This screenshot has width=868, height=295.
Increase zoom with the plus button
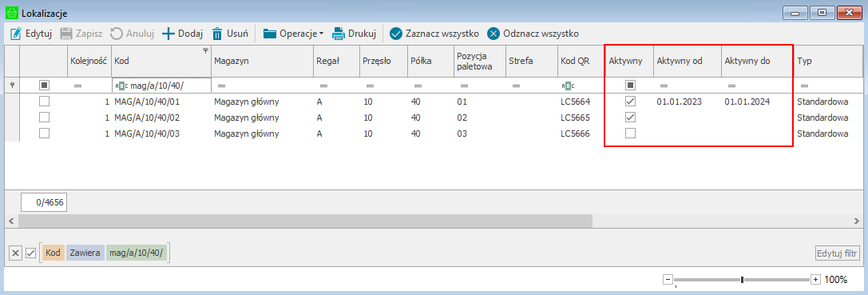814,279
